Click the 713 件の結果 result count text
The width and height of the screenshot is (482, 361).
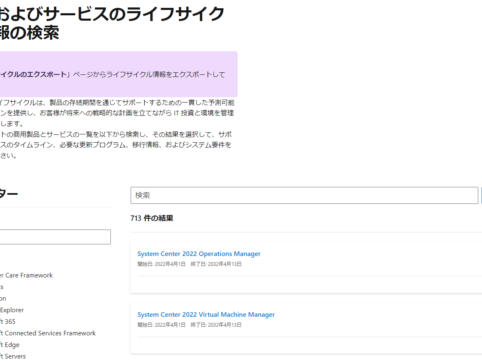[x=152, y=218]
